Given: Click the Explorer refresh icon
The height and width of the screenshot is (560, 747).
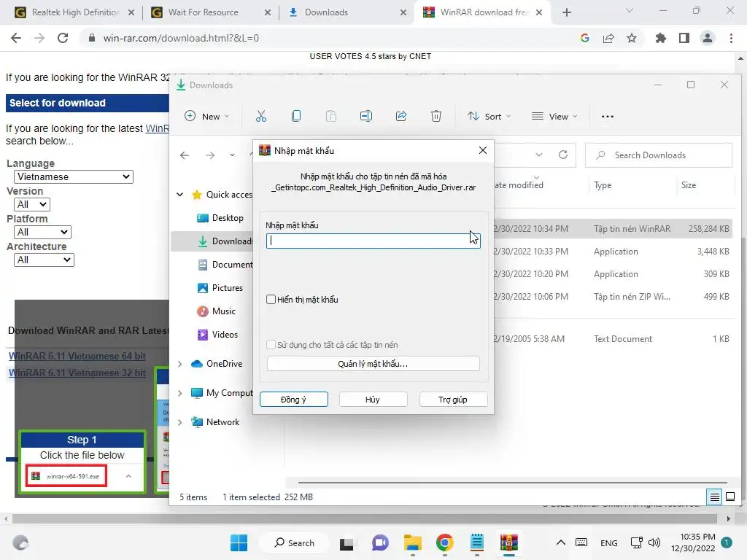Looking at the screenshot, I should [x=563, y=155].
